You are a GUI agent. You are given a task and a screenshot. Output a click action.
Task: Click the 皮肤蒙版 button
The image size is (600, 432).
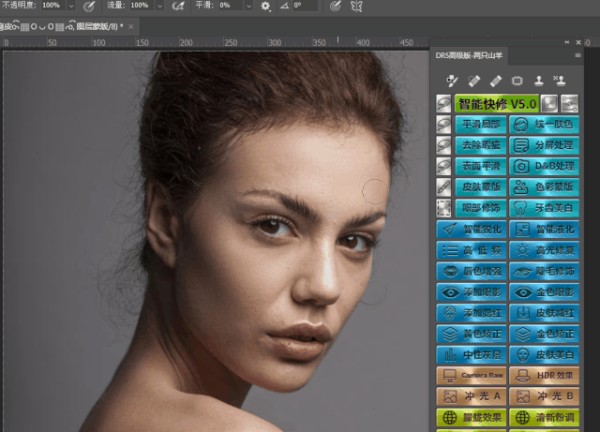coord(481,187)
